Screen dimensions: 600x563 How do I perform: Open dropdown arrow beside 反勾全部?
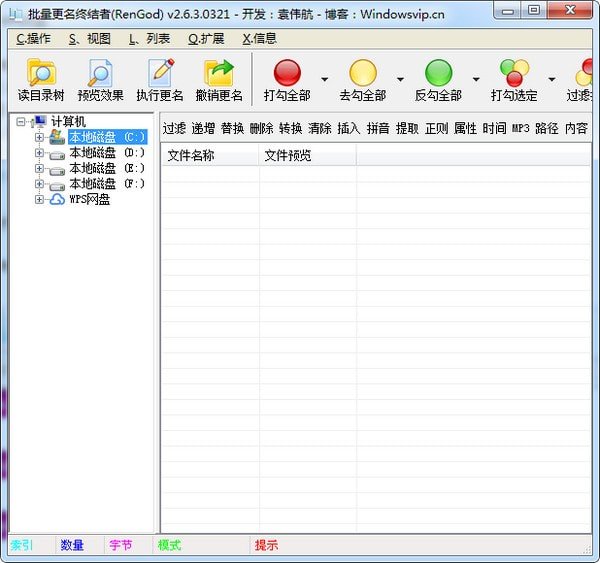476,79
